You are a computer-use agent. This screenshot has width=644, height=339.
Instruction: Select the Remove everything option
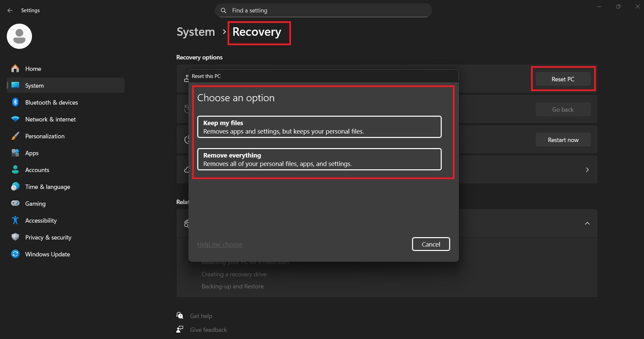[x=319, y=159]
